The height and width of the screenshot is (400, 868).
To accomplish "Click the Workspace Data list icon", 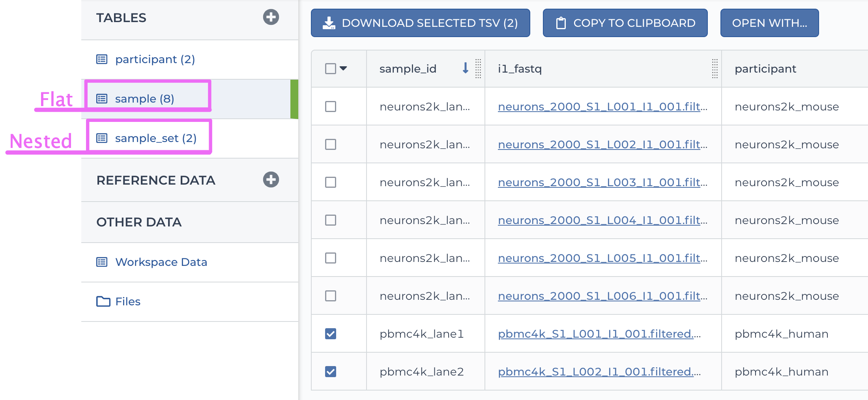I will (x=102, y=262).
